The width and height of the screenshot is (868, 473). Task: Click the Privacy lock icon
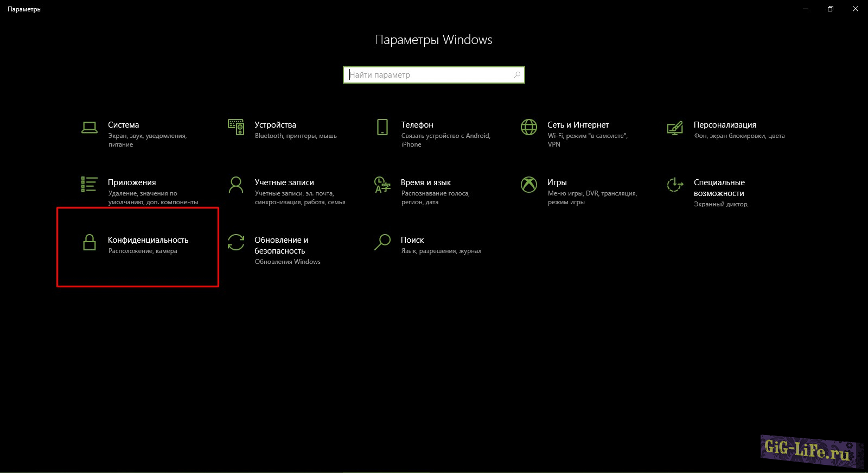[90, 242]
